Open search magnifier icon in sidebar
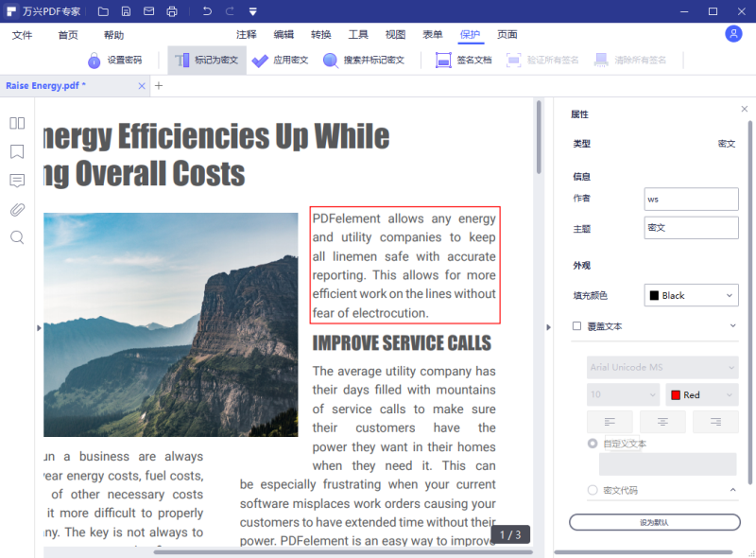 [x=17, y=237]
